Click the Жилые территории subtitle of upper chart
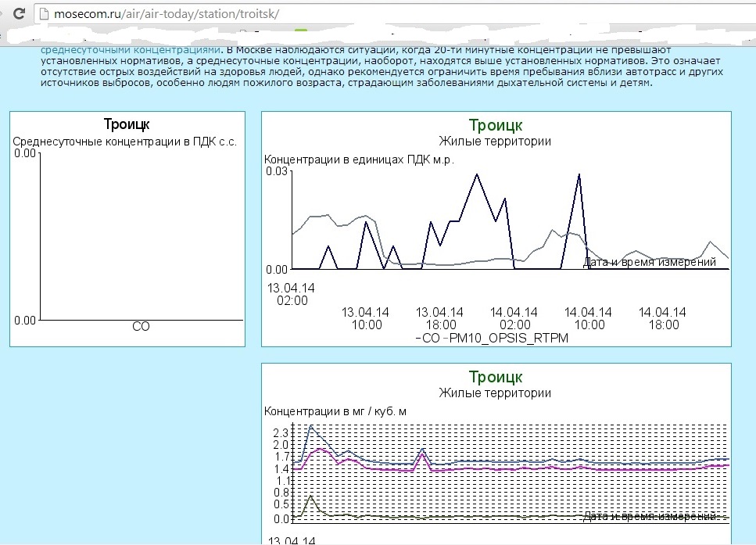 pos(495,142)
